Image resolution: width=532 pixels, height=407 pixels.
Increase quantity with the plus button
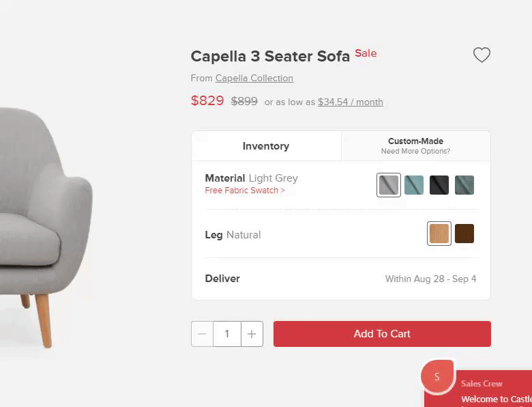[252, 334]
